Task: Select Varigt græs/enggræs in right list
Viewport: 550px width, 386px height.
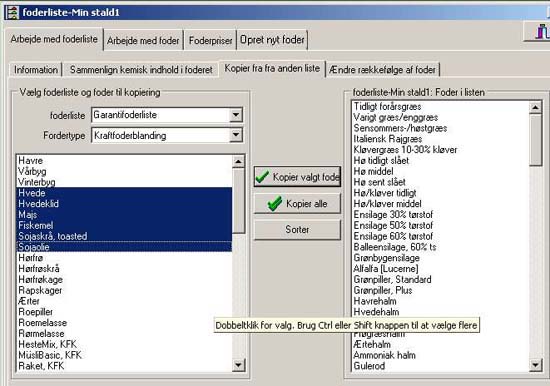Action: (x=441, y=117)
